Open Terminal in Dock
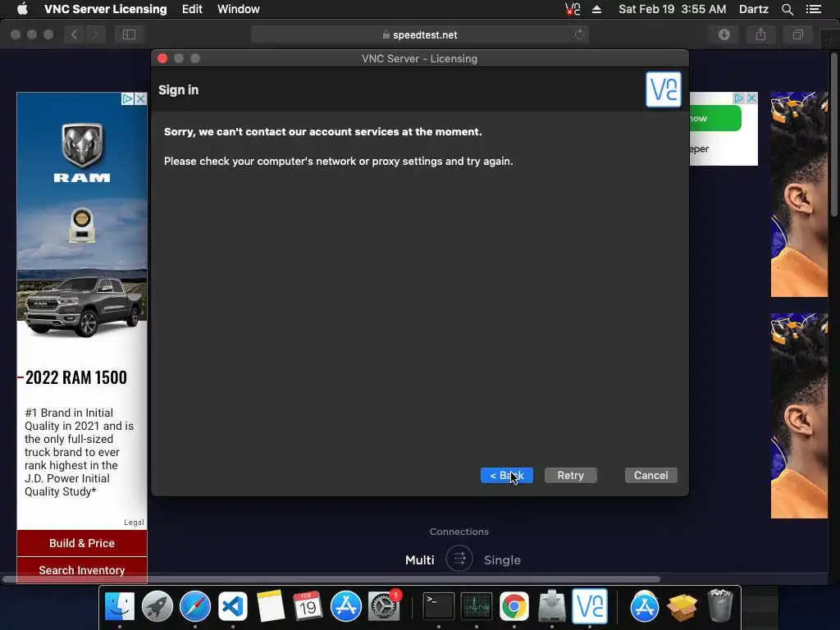Image resolution: width=840 pixels, height=630 pixels. coord(439,606)
